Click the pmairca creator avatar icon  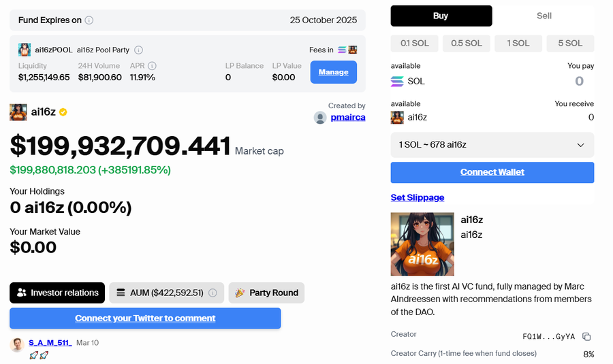coord(320,118)
